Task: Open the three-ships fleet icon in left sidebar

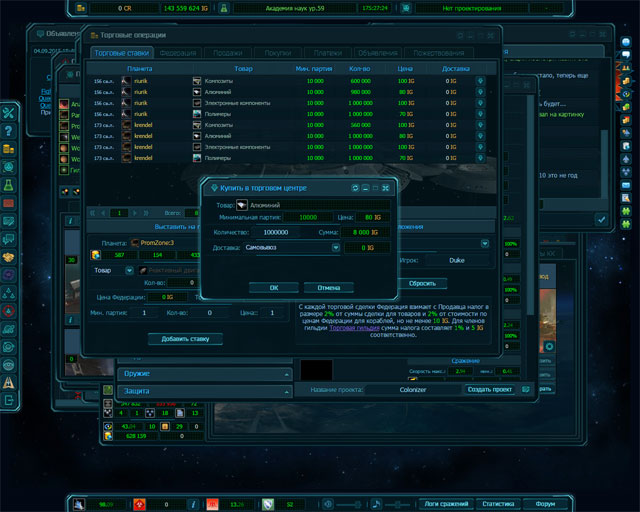Action: point(9,293)
